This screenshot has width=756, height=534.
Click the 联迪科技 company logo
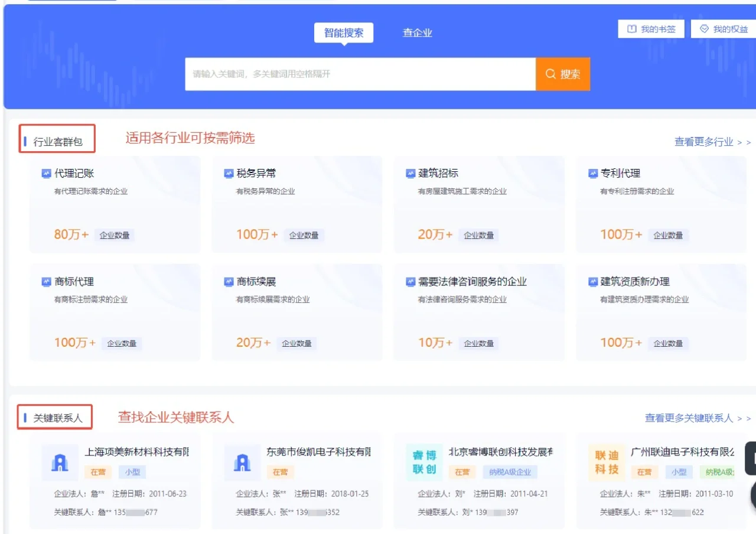coord(606,462)
